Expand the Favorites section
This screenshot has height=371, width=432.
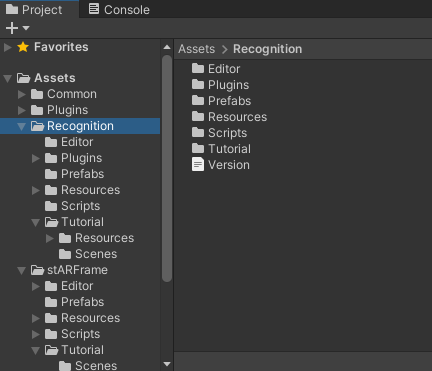coord(8,47)
